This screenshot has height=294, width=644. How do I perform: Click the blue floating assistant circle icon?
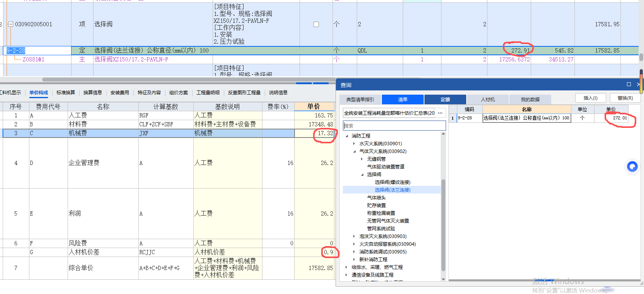pyautogui.click(x=632, y=167)
